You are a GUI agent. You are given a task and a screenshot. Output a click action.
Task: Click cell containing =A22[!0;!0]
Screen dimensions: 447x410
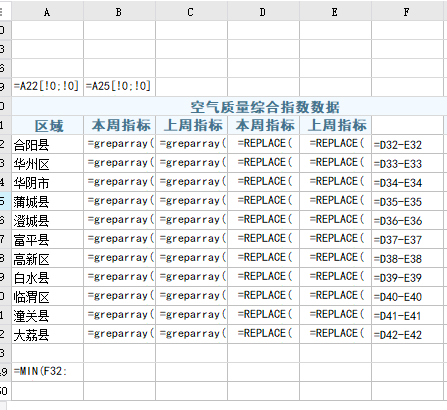point(47,87)
